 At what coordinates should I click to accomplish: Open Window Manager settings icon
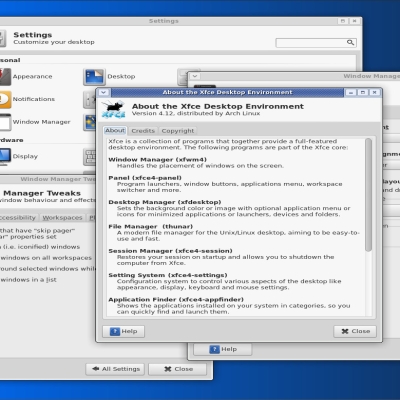click(x=5, y=122)
